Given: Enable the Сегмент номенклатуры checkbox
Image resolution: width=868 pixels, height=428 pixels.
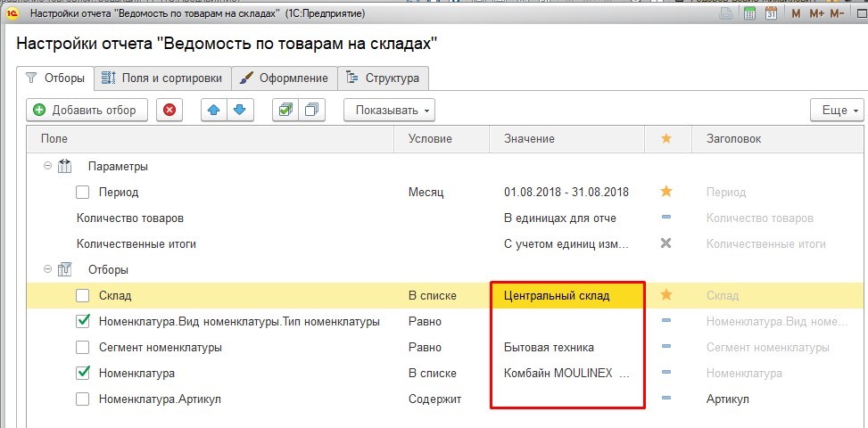Looking at the screenshot, I should (x=83, y=347).
